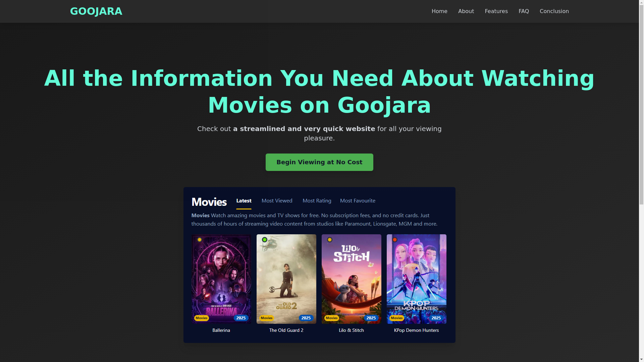This screenshot has height=362, width=644.
Task: Jump to the FAQ section
Action: [524, 11]
